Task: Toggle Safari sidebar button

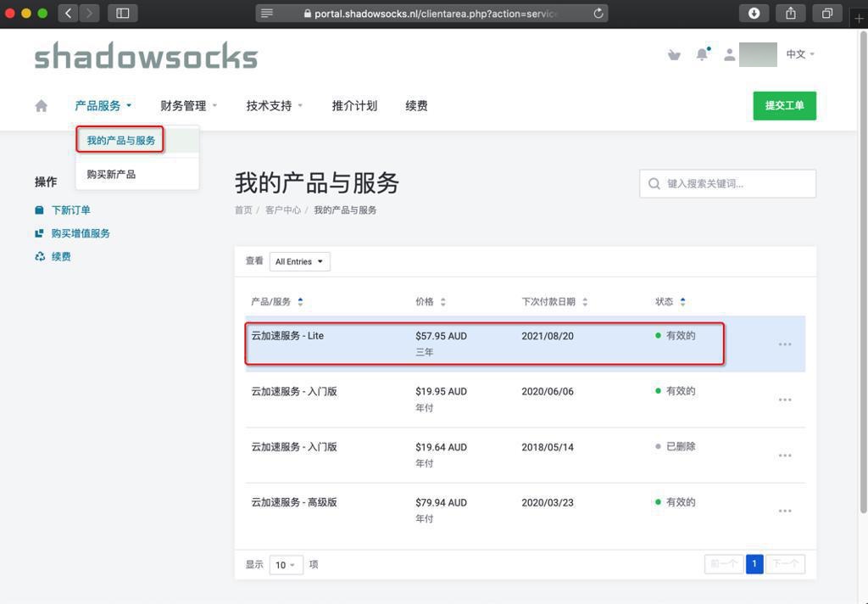Action: tap(122, 13)
